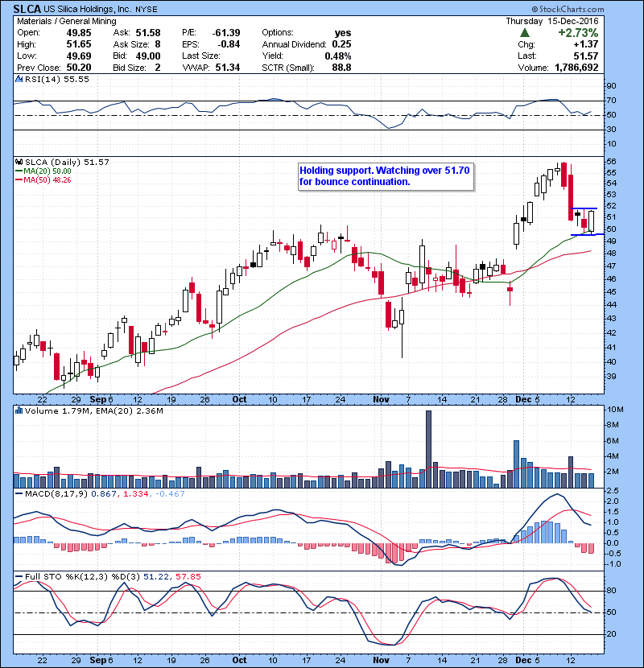Image resolution: width=644 pixels, height=668 pixels.
Task: Click the MACD(8,17,9) legend marker icon
Action: 19,493
